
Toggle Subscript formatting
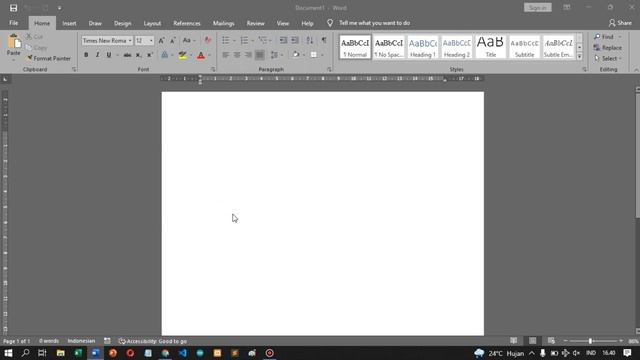click(x=138, y=55)
